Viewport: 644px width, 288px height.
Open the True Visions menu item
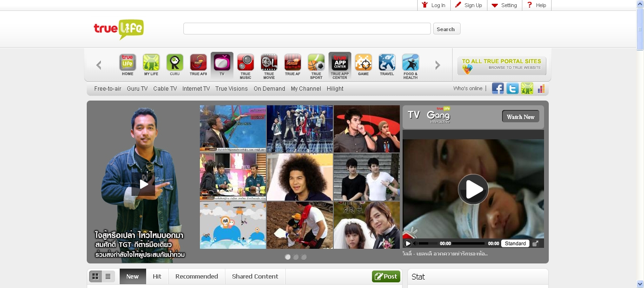pyautogui.click(x=231, y=89)
